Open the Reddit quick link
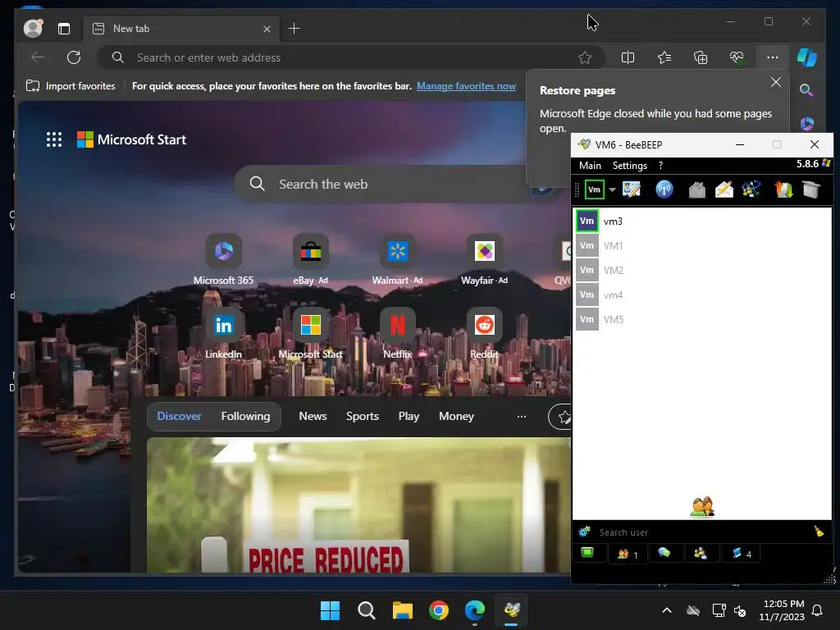 484,334
